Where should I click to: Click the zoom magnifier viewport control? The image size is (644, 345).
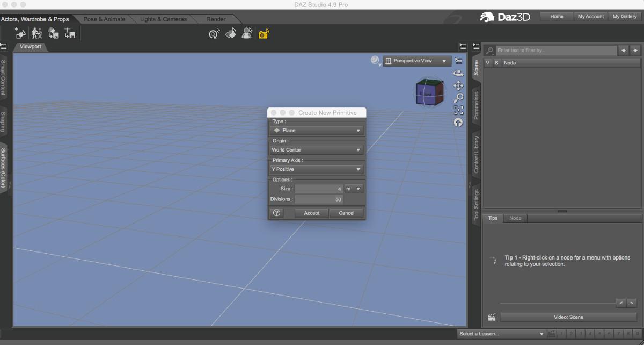click(x=458, y=98)
